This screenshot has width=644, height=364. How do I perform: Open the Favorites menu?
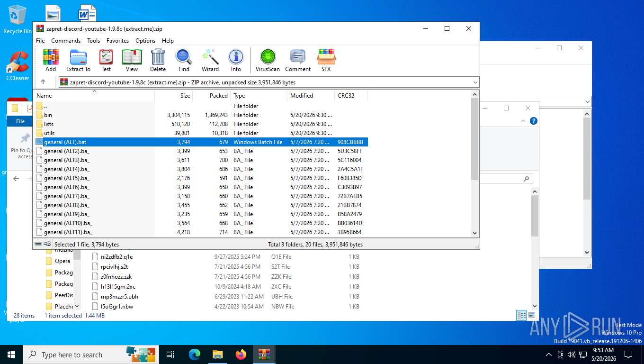117,41
